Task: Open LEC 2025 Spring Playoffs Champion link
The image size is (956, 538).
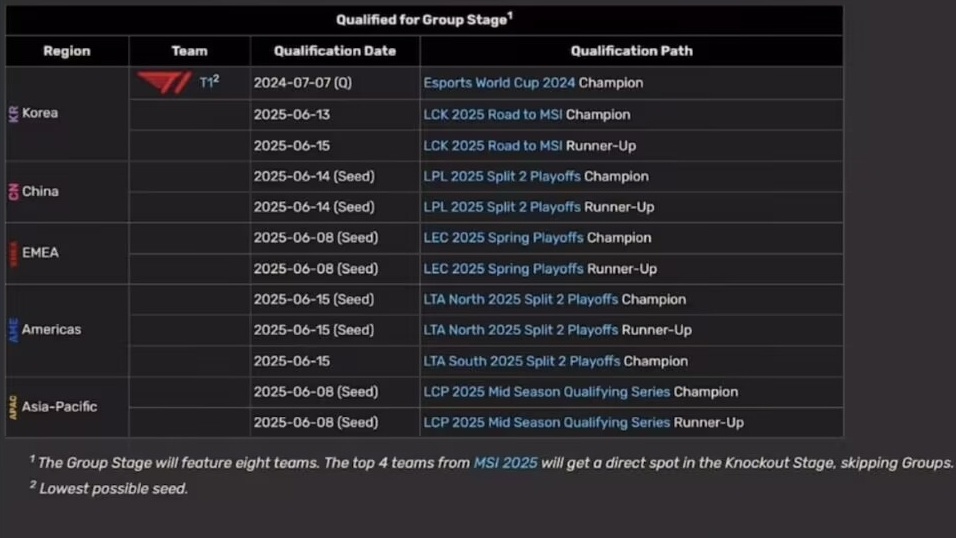Action: point(503,238)
